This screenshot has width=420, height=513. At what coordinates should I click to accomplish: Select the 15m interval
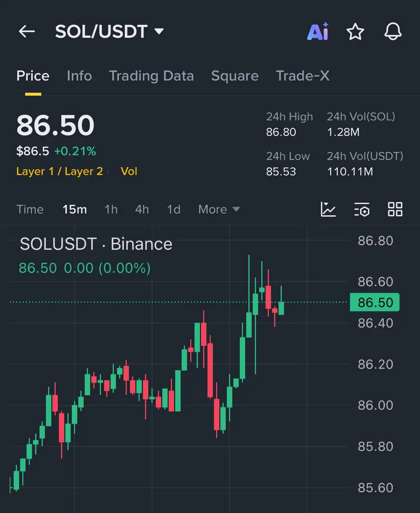click(75, 209)
